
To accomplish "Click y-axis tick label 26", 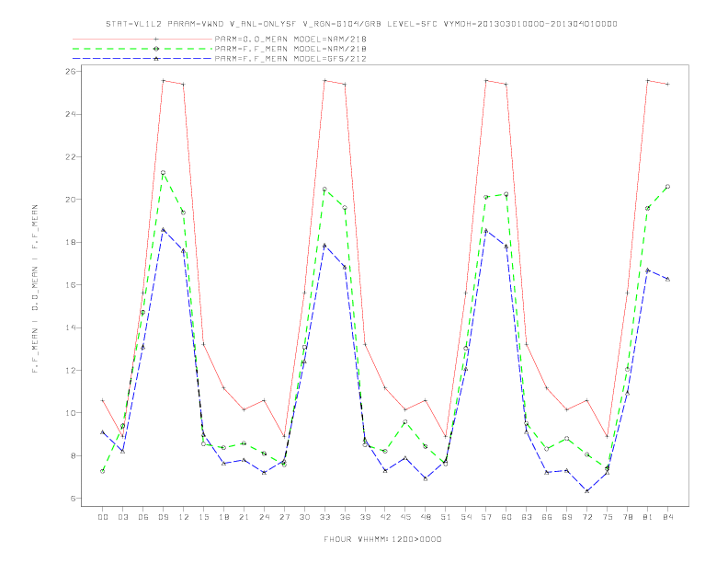I will pyautogui.click(x=71, y=71).
